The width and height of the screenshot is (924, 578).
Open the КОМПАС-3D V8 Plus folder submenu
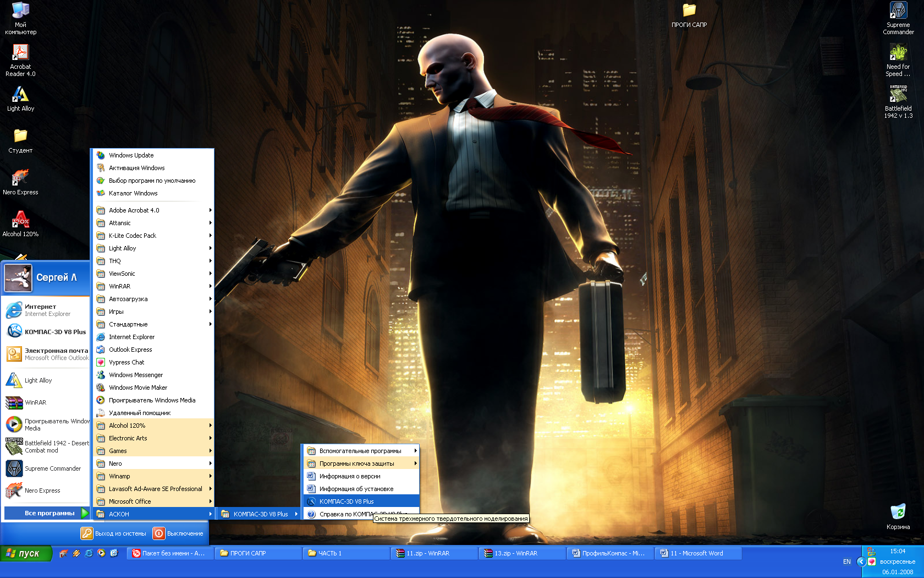[x=259, y=514]
